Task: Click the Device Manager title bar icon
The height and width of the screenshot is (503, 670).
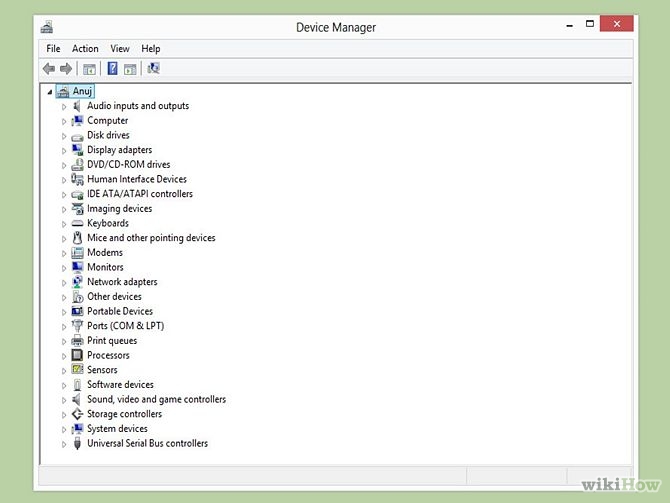Action: 48,27
